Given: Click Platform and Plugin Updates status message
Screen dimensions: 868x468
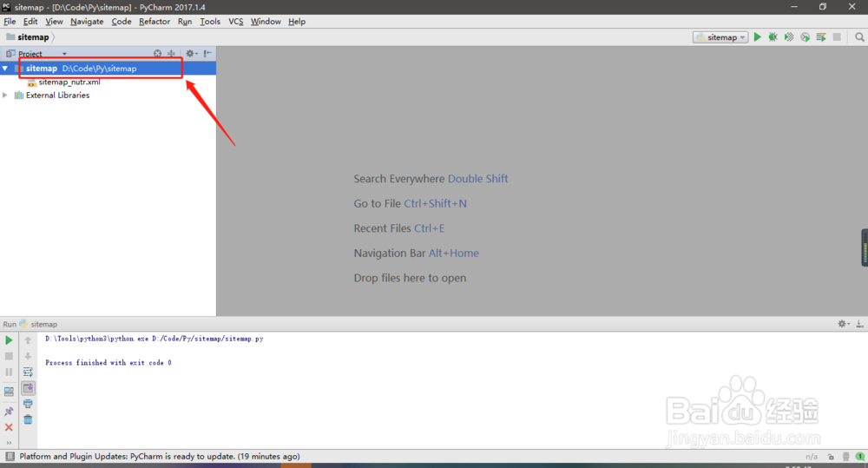Looking at the screenshot, I should pyautogui.click(x=160, y=457).
